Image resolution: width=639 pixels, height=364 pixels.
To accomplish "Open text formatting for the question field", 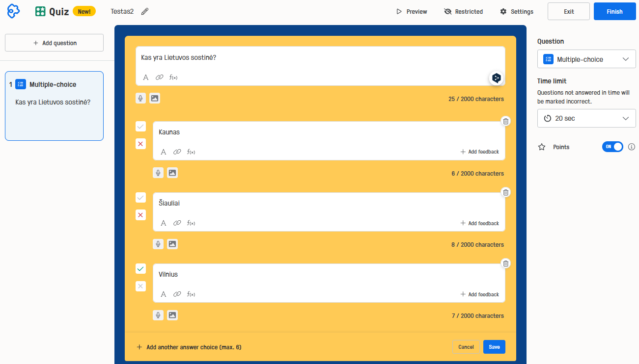I will (146, 78).
